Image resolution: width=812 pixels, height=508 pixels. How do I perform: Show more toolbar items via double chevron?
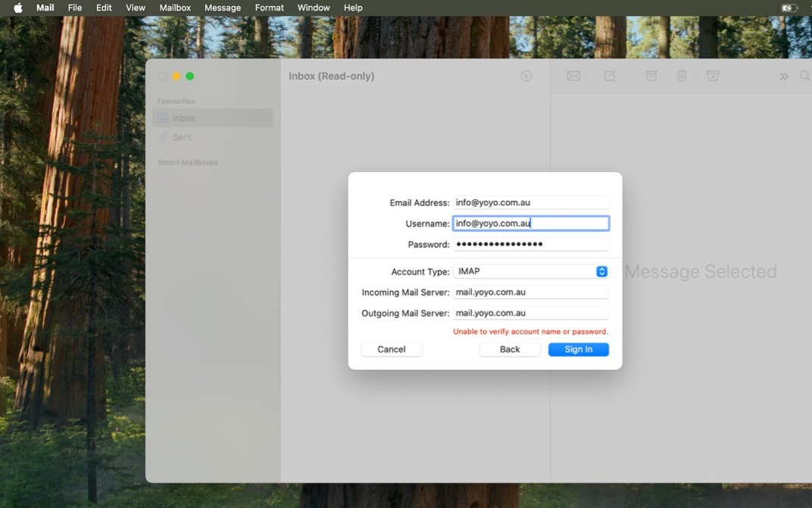tap(784, 77)
